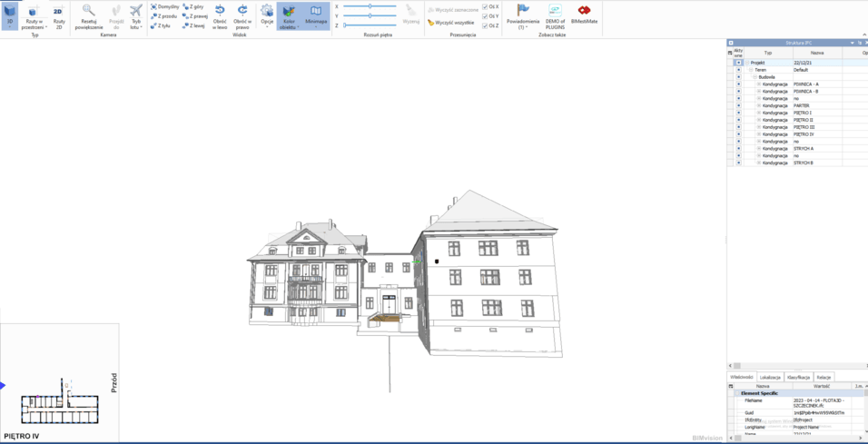
Task: Launch BIMestiMate from the ribbon
Action: [584, 15]
